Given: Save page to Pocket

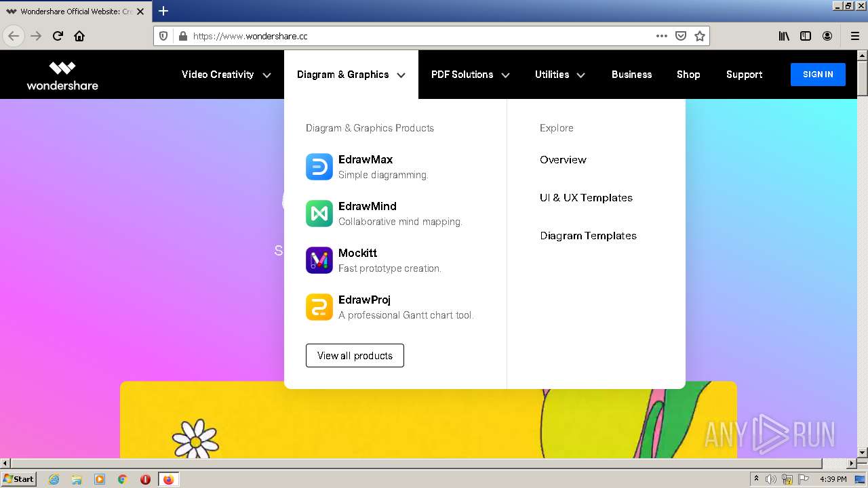Looking at the screenshot, I should [681, 36].
